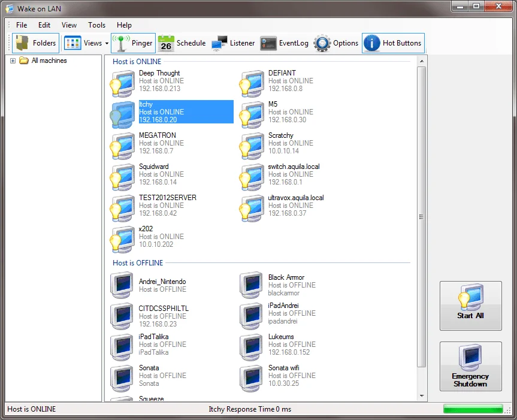Open the Folders toolbar button
Viewport: 517px width, 420px height.
click(36, 43)
